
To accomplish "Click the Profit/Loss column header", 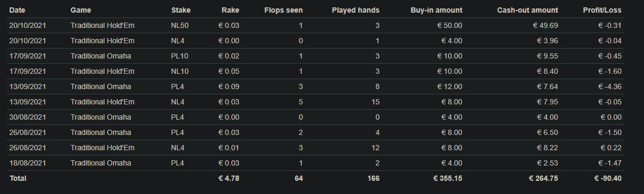I will click(x=602, y=10).
